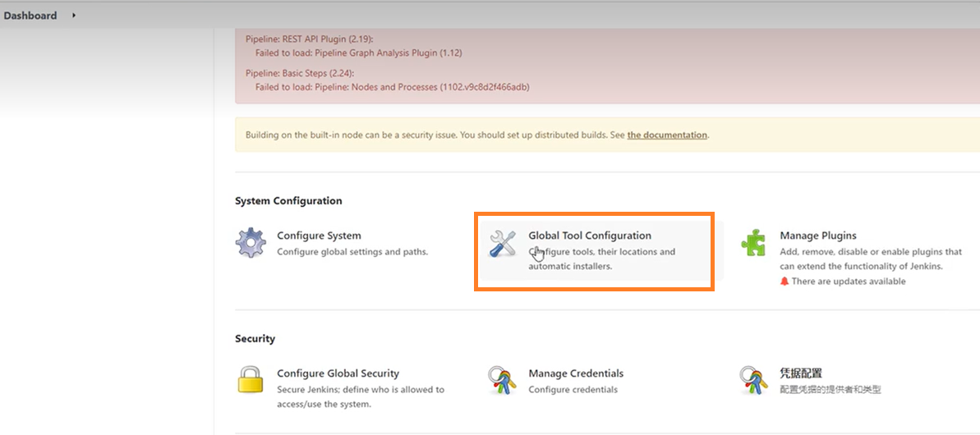Click 'Configure credentials' description text
This screenshot has width=980, height=435.
pos(573,389)
